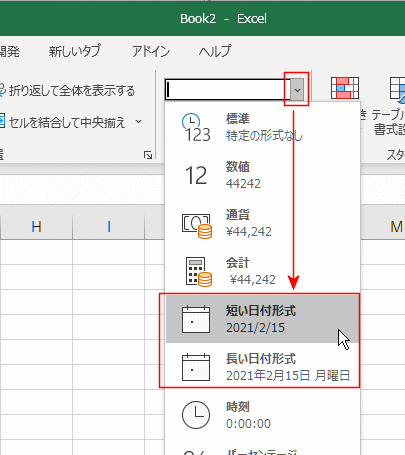Toggle 折り返して全体を表示する wrap text

pyautogui.click(x=67, y=91)
